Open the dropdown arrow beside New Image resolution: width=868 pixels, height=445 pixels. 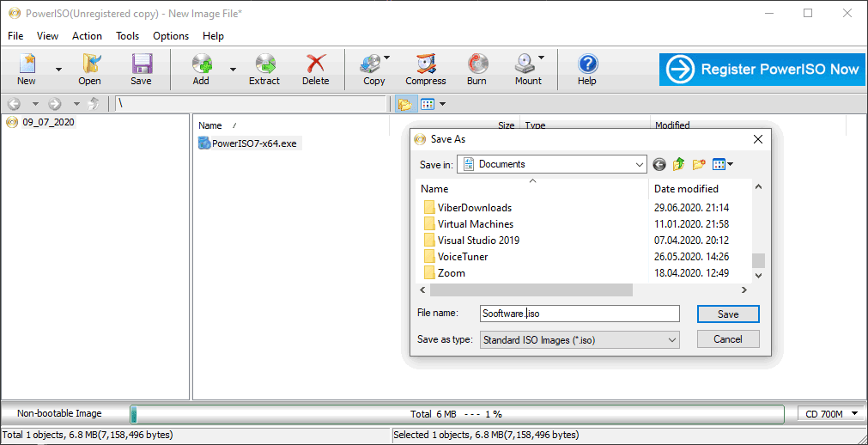click(58, 70)
